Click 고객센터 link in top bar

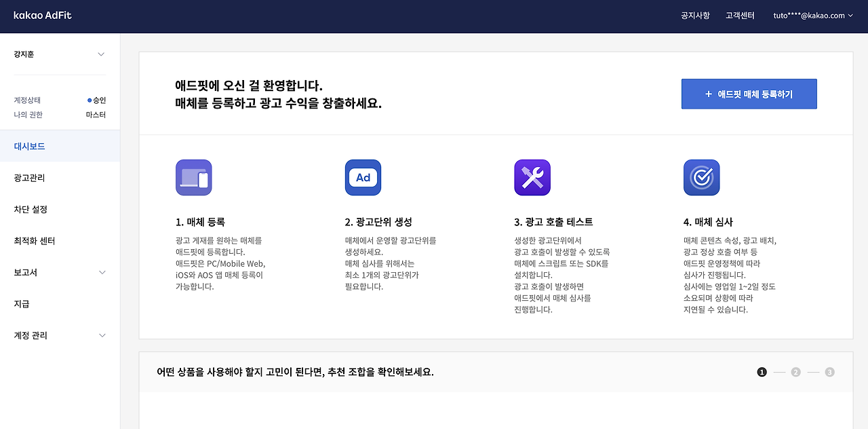click(740, 16)
